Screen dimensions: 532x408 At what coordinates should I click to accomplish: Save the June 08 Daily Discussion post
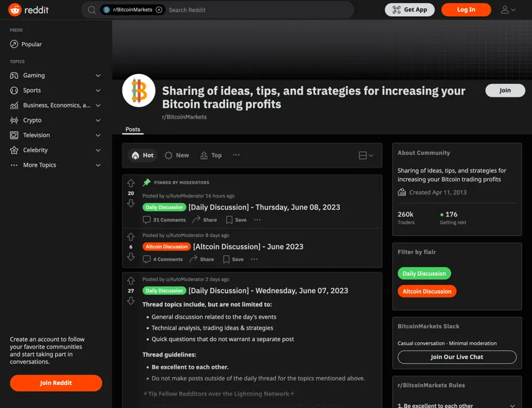[237, 220]
